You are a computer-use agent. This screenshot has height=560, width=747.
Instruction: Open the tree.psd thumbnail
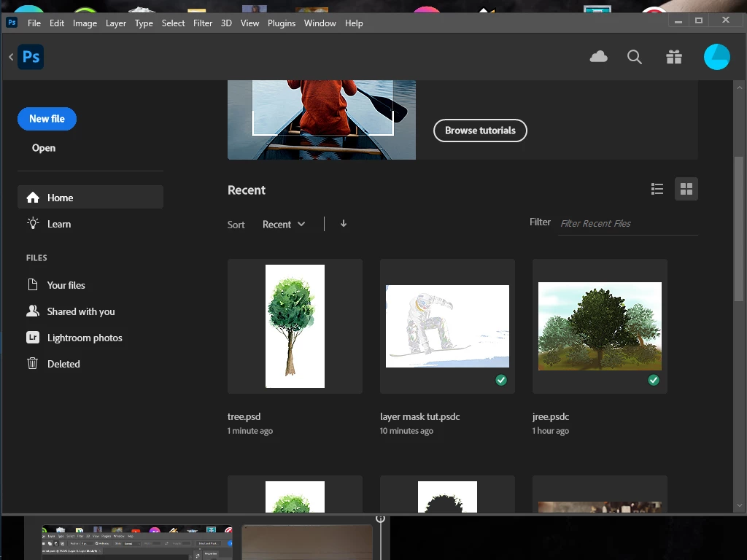(x=295, y=326)
